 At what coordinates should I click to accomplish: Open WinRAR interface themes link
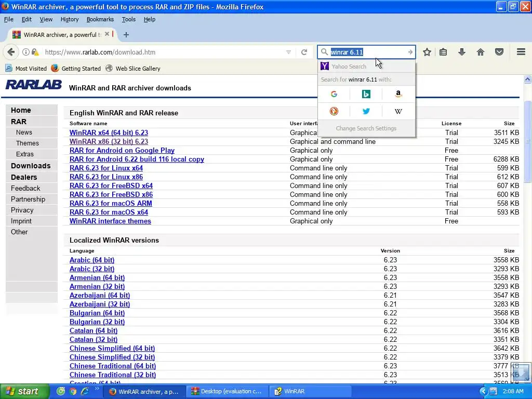(x=110, y=221)
